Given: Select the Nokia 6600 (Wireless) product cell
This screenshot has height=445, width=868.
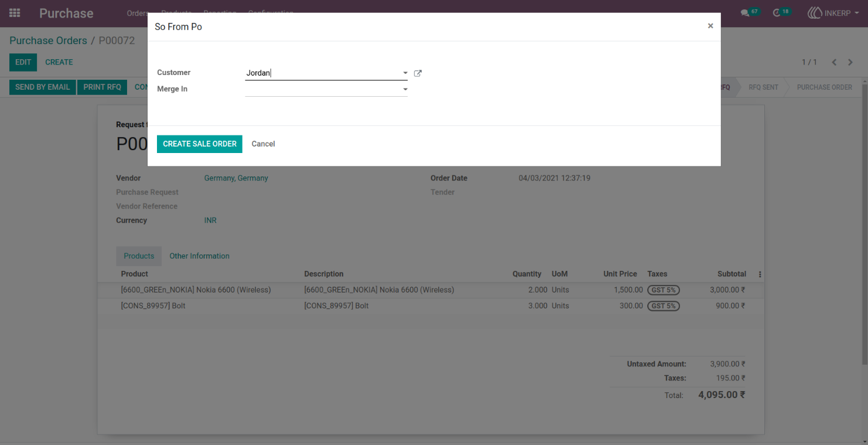Looking at the screenshot, I should [x=196, y=290].
